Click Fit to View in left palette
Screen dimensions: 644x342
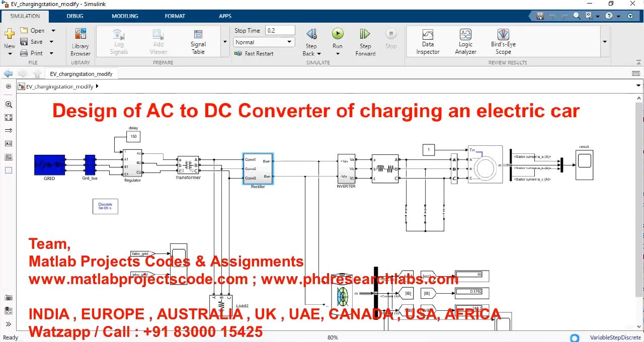tap(9, 118)
